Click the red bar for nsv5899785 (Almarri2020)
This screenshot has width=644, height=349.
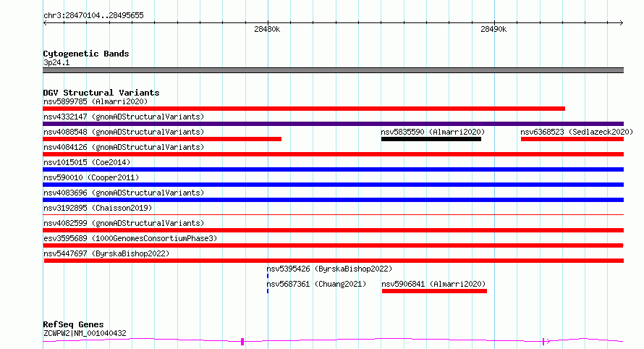304,109
